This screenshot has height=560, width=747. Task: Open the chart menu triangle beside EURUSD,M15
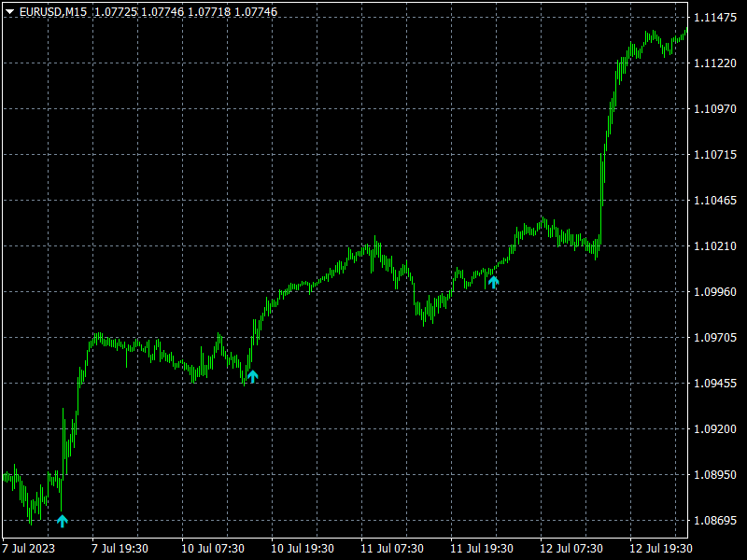pos(9,12)
